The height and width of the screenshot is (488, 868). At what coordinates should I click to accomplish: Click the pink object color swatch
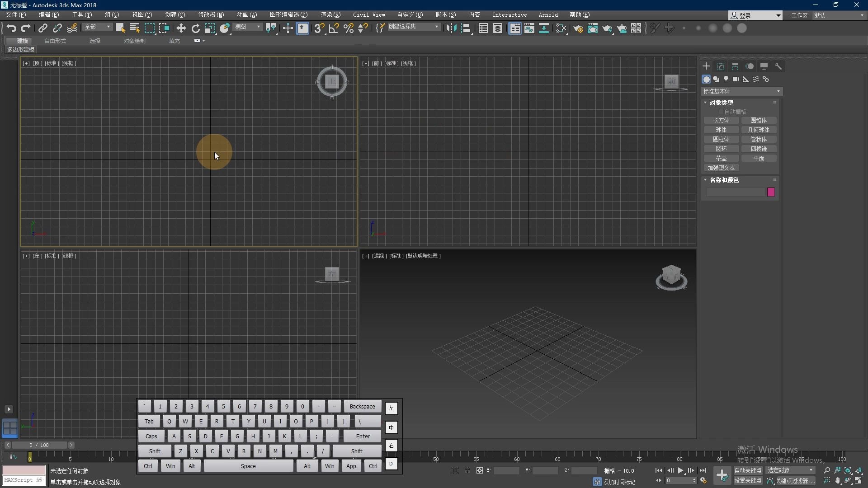point(771,192)
